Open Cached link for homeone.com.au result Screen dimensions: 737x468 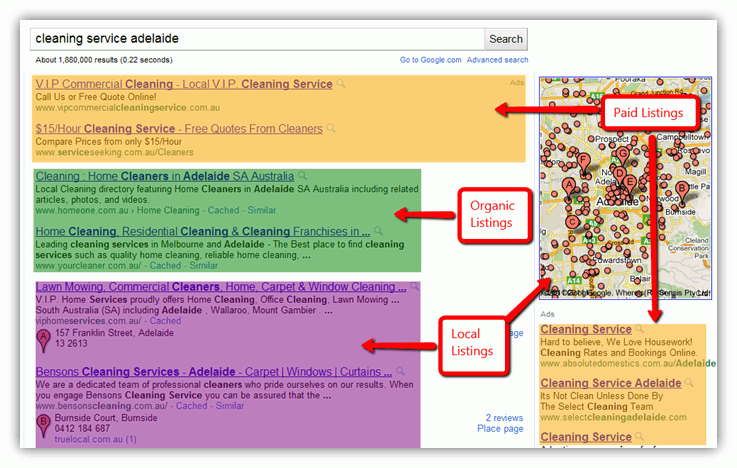coord(223,210)
